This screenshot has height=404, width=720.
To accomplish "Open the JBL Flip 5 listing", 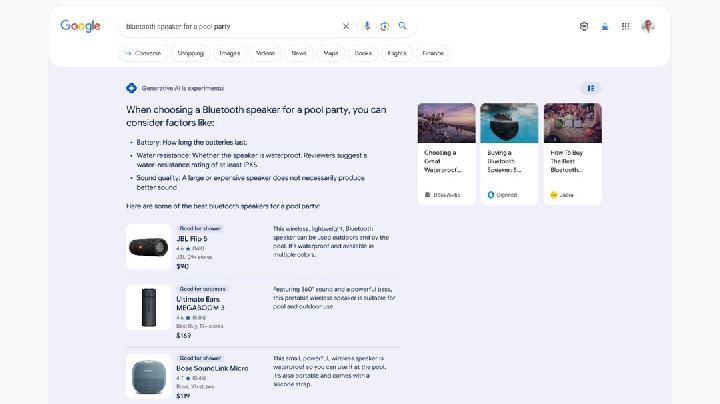I will pyautogui.click(x=191, y=239).
